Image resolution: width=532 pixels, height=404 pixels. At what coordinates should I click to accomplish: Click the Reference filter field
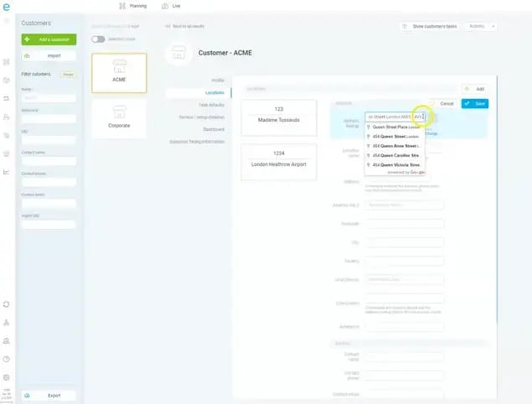point(49,119)
